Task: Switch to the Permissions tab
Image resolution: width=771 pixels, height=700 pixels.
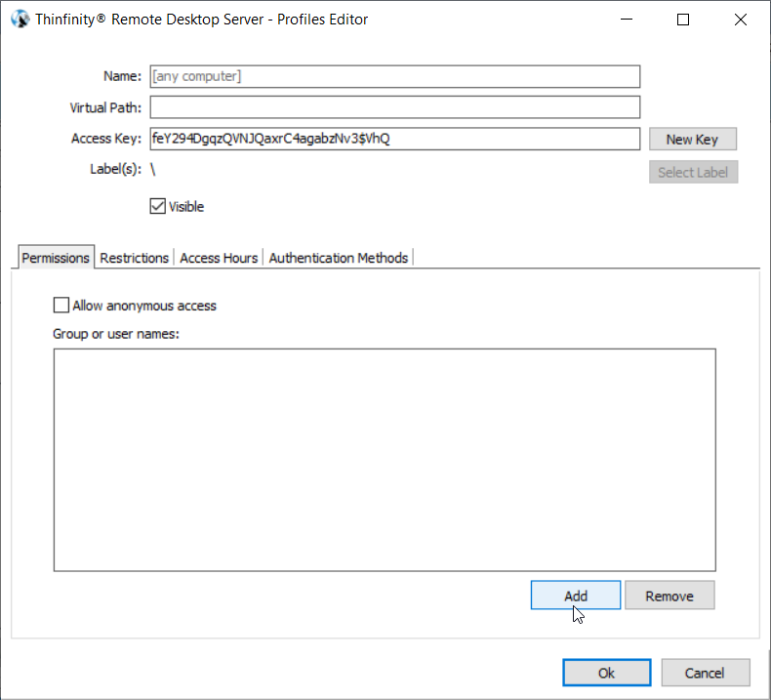Action: point(56,258)
